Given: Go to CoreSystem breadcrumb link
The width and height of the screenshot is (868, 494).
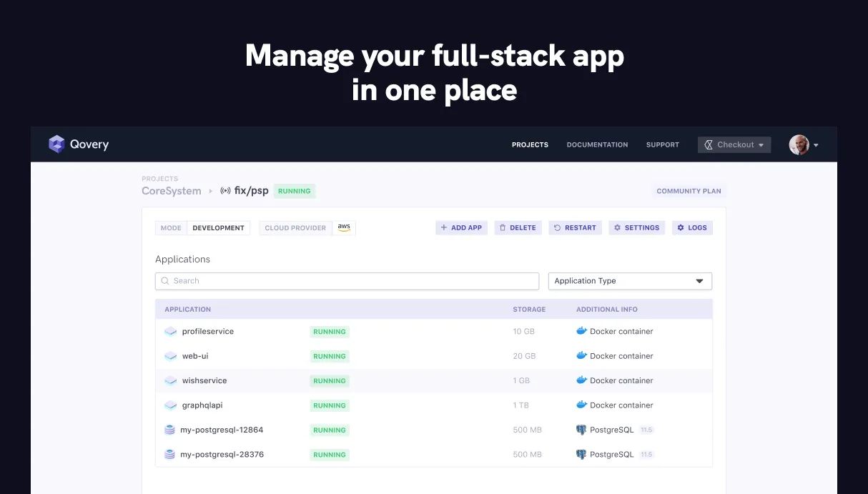Looking at the screenshot, I should point(172,191).
